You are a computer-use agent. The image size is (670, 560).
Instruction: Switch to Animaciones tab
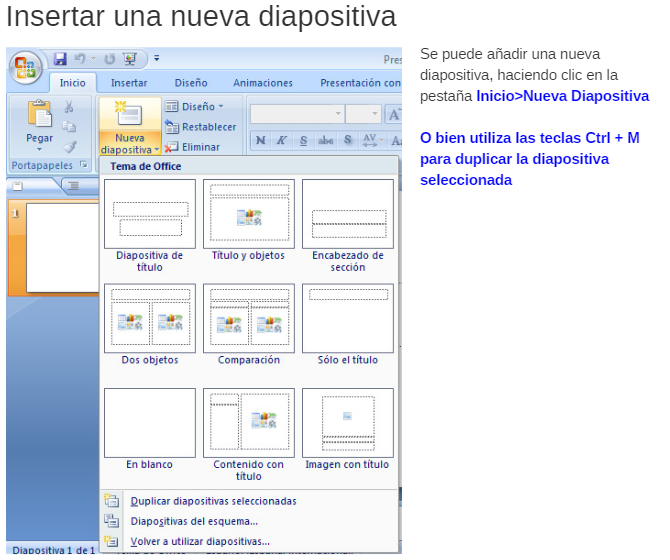click(263, 83)
